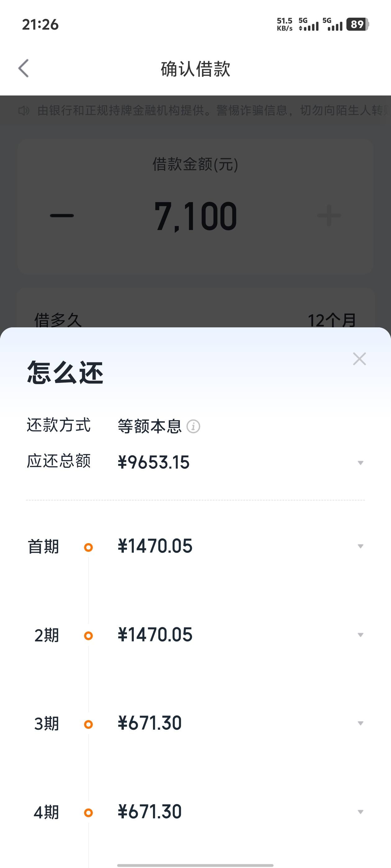
Task: Expand the 应还总额 ¥9653.15 details
Action: (x=360, y=463)
